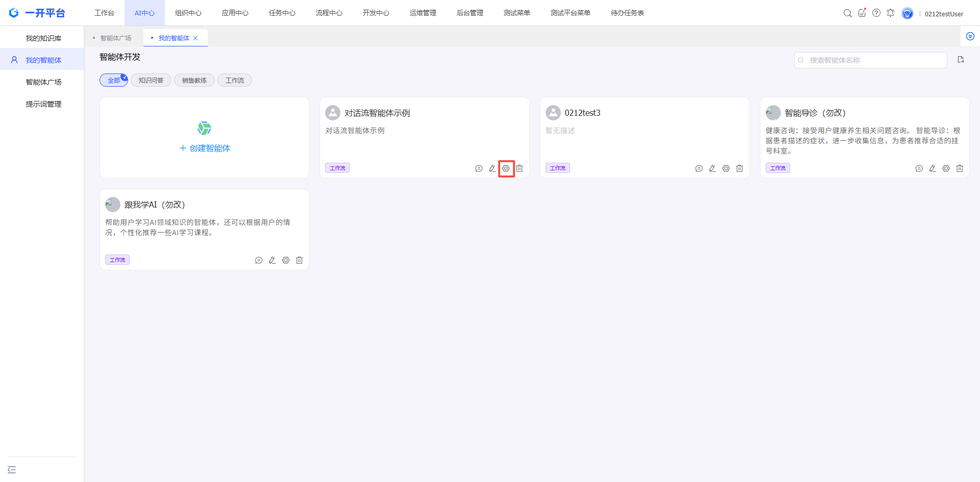Screen dimensions: 980x482
Task: Click the notification bell icon
Action: coord(890,13)
